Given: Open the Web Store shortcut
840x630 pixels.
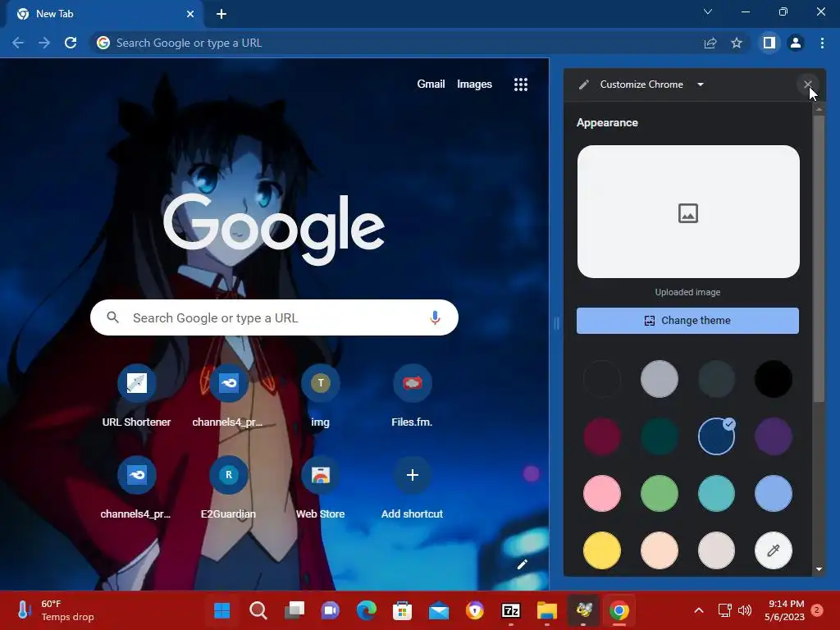Looking at the screenshot, I should pos(321,487).
